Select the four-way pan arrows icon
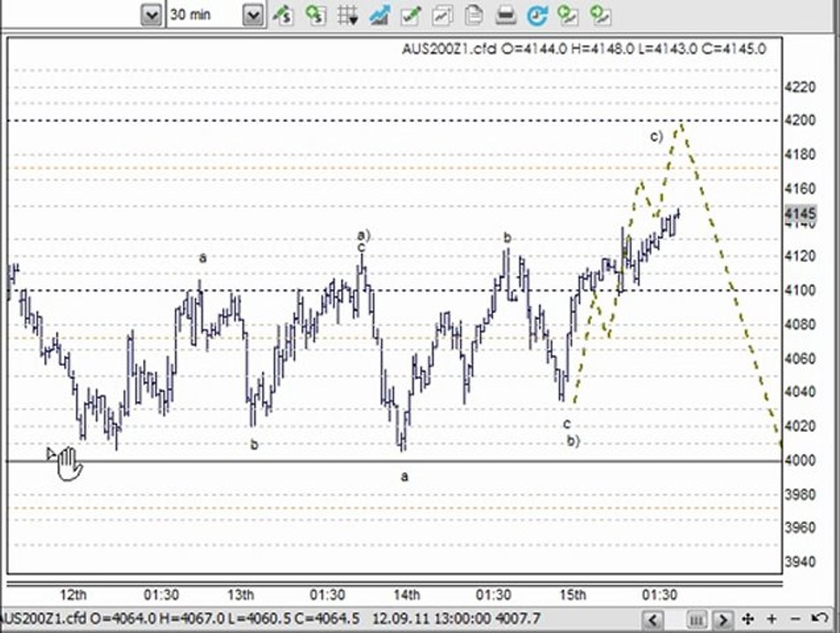Screen dimensions: 840x633 [748, 619]
